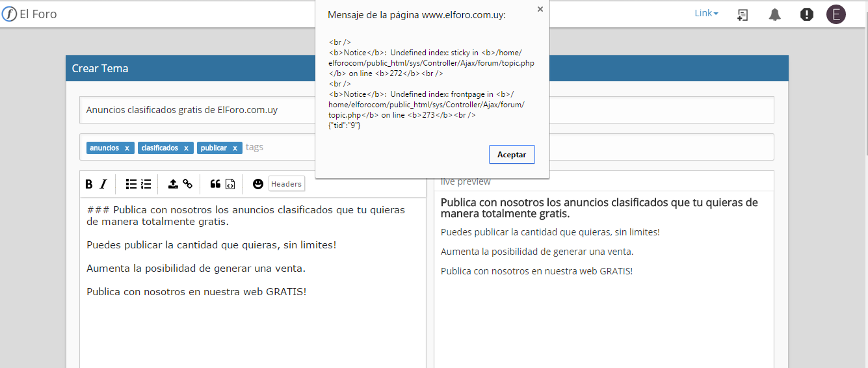Insert a bulleted list
868x368 pixels.
131,184
